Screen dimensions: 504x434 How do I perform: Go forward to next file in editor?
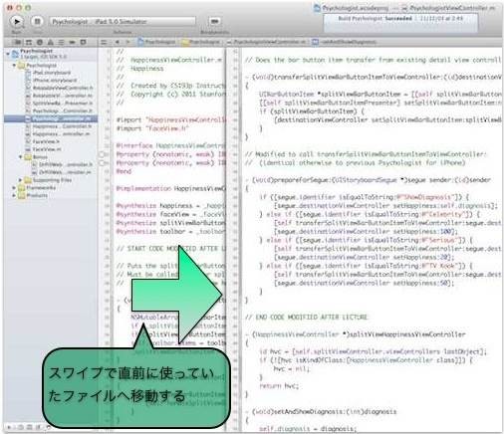[x=127, y=42]
